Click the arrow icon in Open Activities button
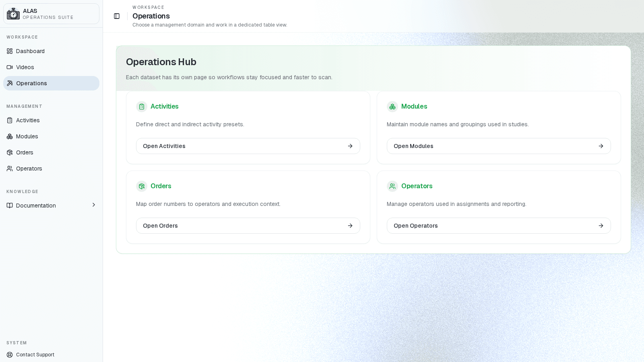The height and width of the screenshot is (362, 644). (350, 146)
